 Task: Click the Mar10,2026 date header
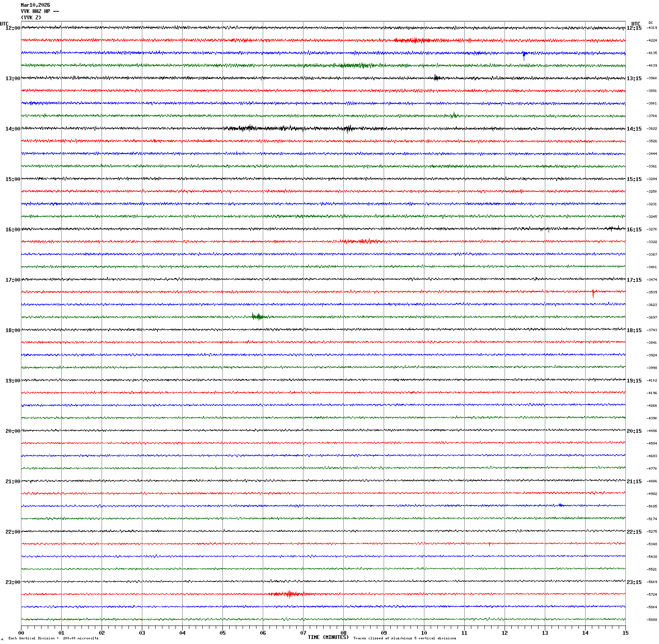(35, 5)
